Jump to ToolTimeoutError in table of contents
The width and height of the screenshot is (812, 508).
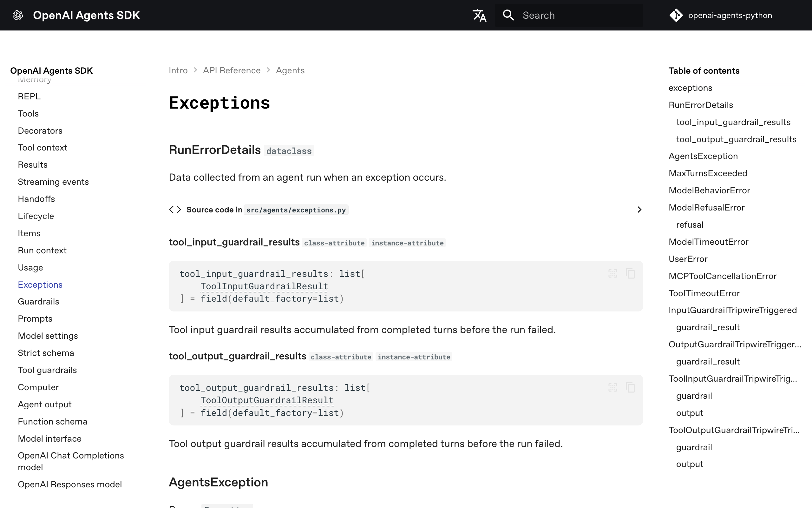point(704,293)
